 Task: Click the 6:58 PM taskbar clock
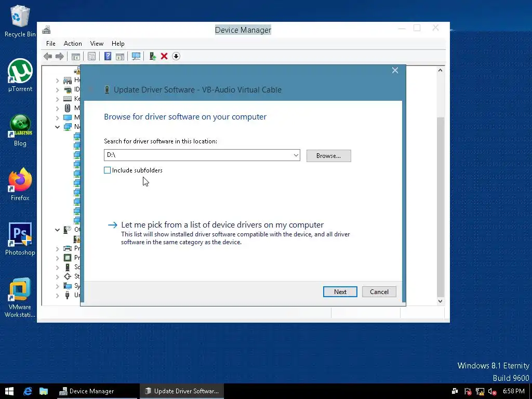(513, 391)
